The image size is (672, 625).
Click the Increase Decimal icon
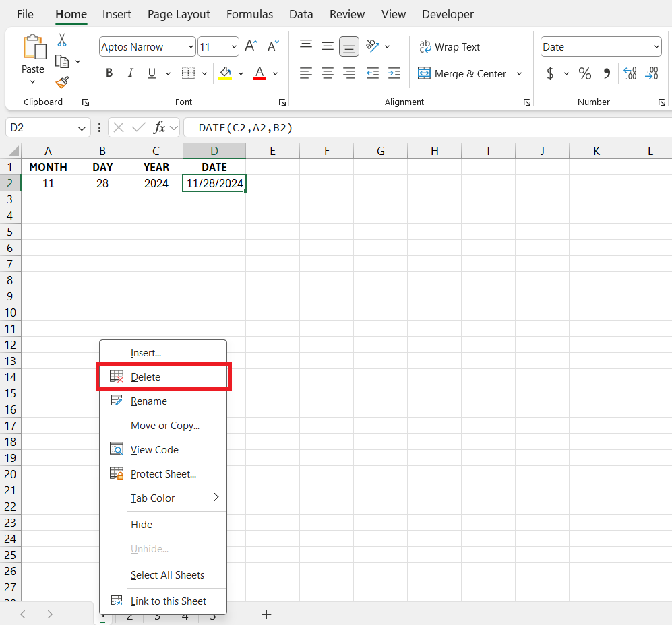tap(630, 73)
